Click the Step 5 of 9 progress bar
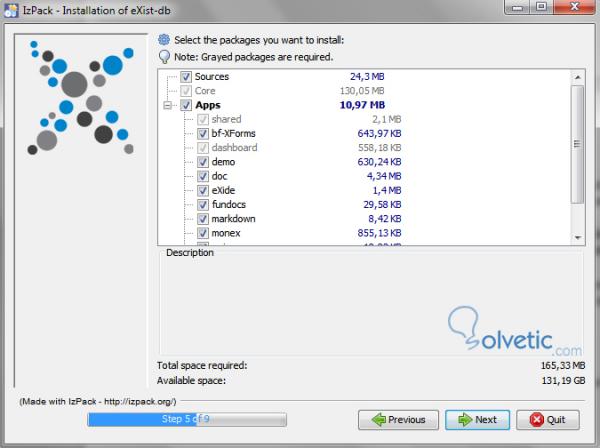Image resolution: width=600 pixels, height=448 pixels. tap(187, 419)
